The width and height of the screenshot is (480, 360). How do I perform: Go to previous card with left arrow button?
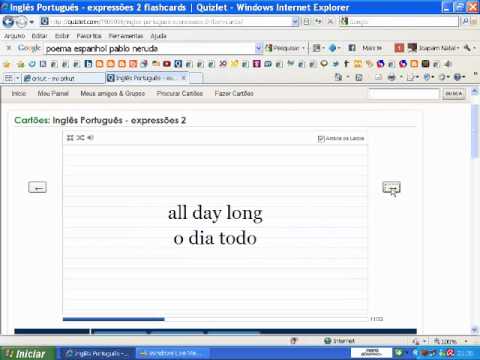point(37,187)
